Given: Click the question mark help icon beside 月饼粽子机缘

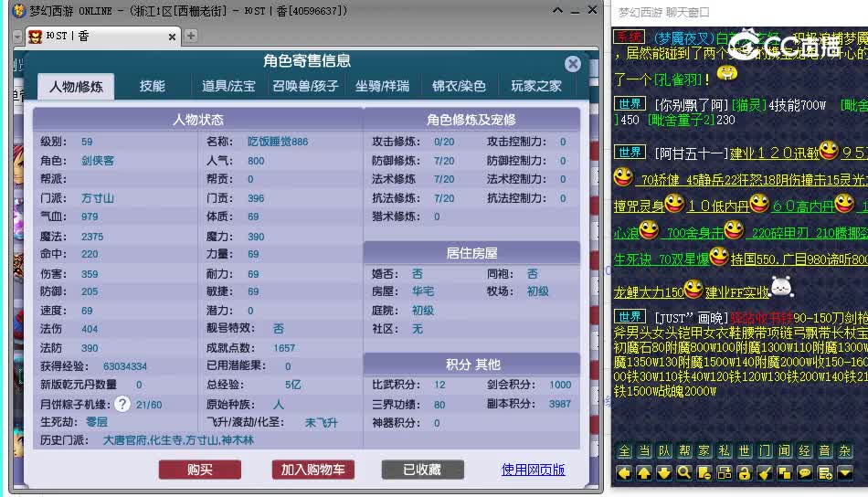Looking at the screenshot, I should coord(122,404).
